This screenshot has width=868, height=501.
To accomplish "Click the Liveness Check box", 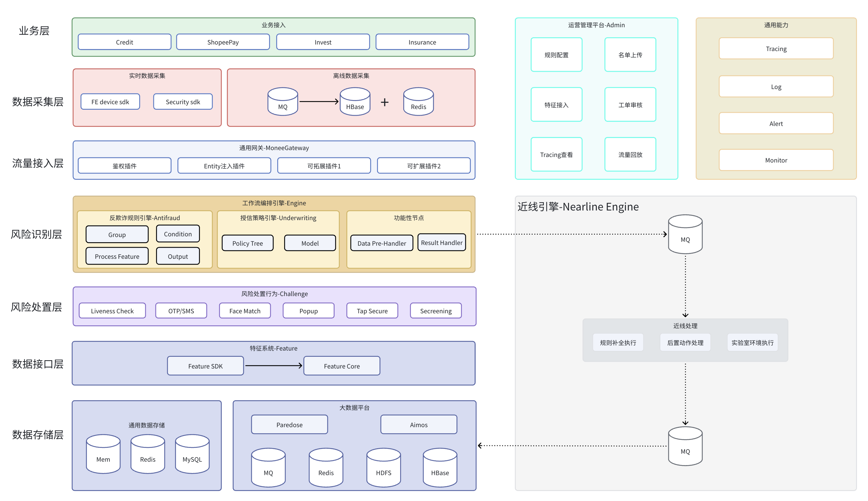I will coord(112,311).
